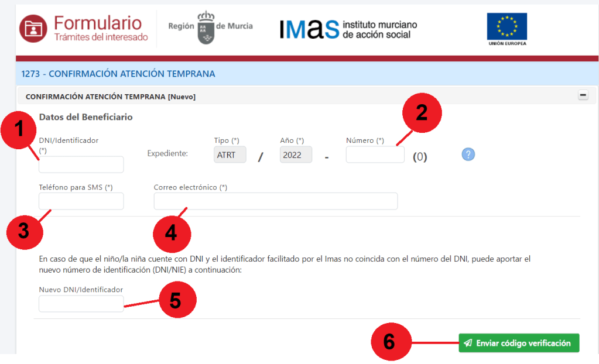Image resolution: width=599 pixels, height=364 pixels.
Task: Click into the Correo electrónico field
Action: coord(275,201)
